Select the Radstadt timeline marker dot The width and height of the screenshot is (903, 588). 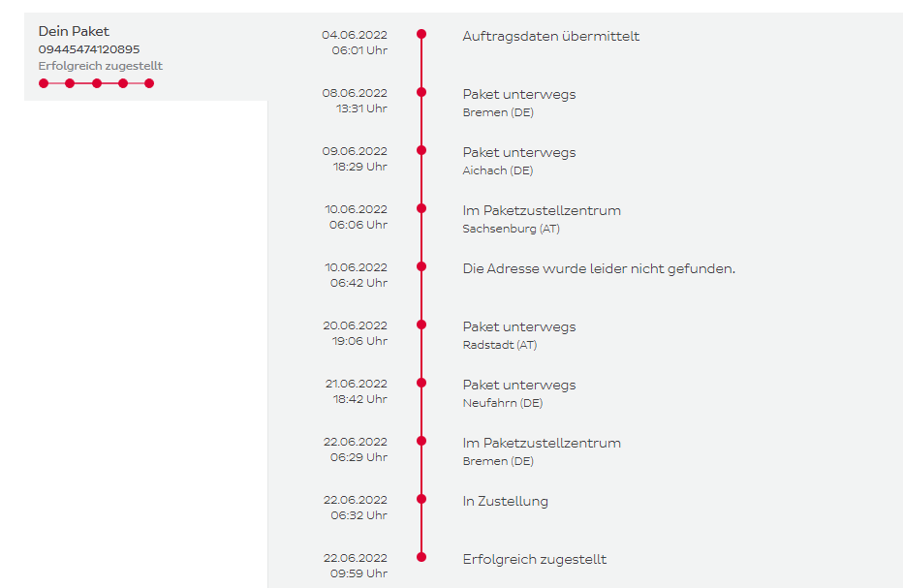coord(421,325)
